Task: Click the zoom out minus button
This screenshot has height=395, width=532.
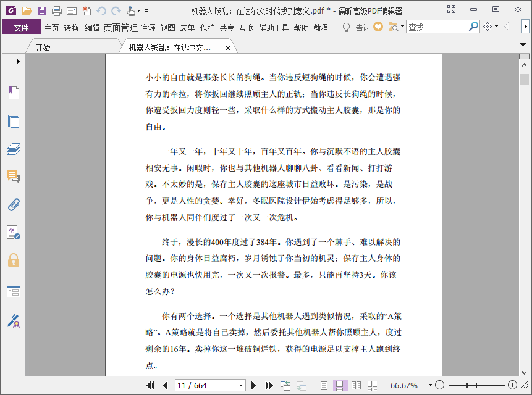Action: (439, 385)
